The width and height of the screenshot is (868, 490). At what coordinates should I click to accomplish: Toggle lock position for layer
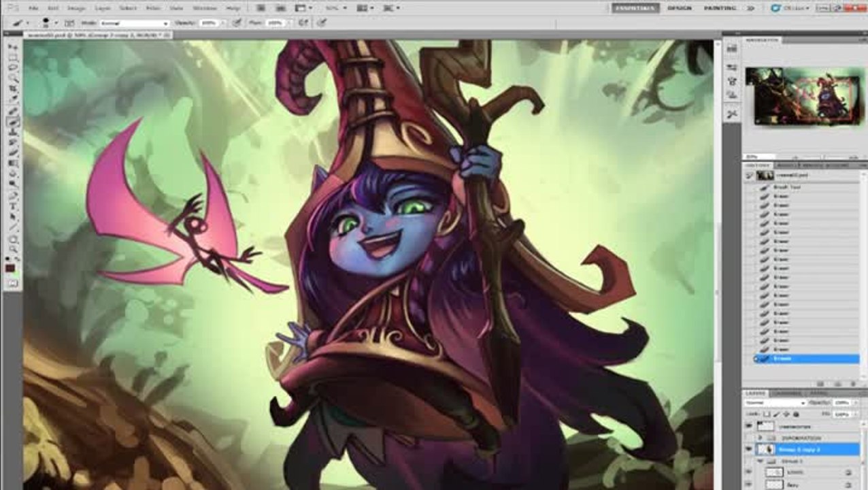point(786,414)
